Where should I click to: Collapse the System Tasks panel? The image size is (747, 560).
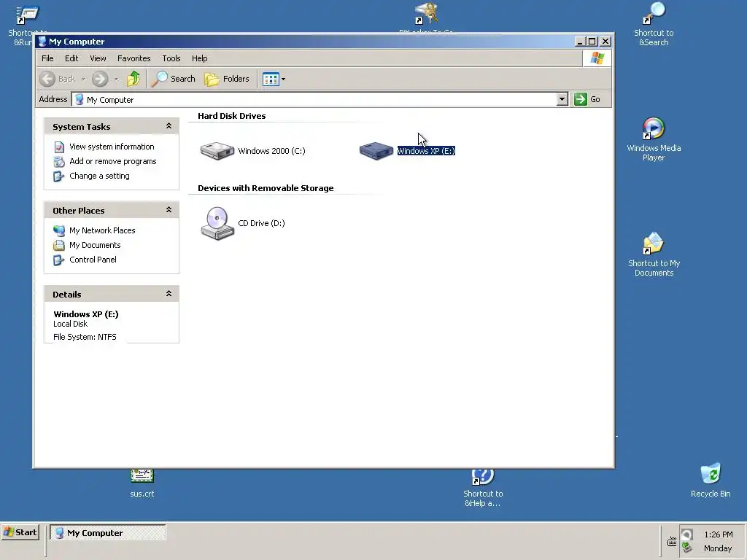169,126
